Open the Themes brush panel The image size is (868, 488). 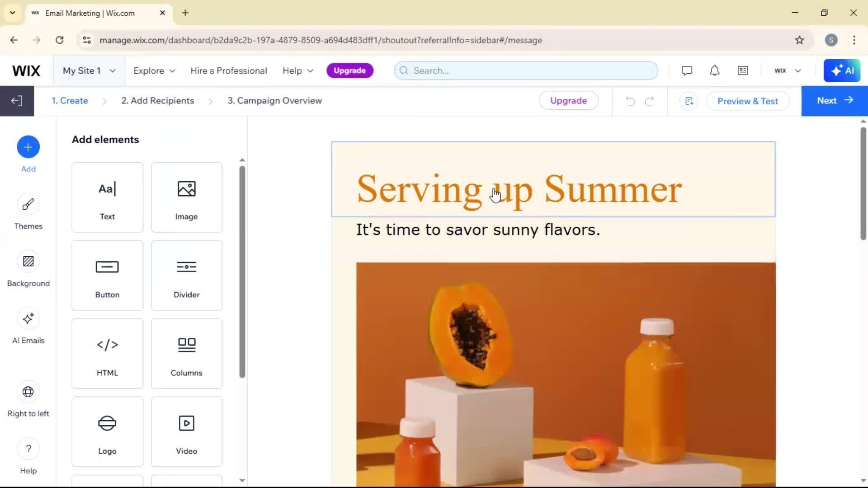click(x=28, y=204)
